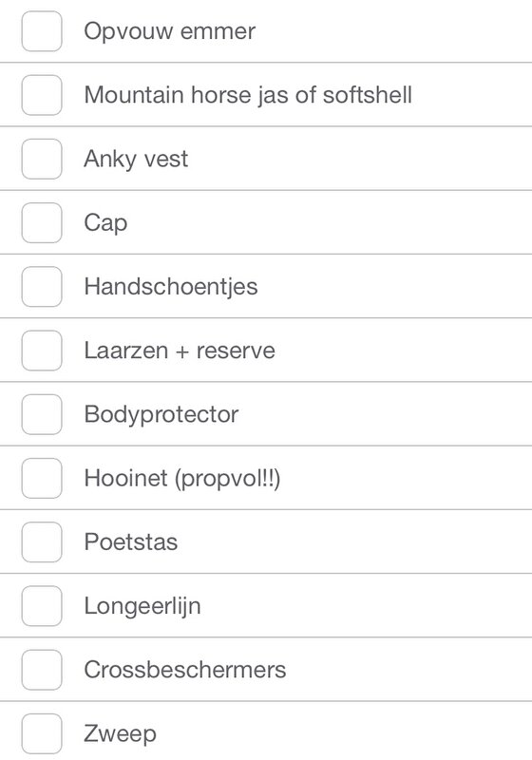Check the Zweep checkbox
The width and height of the screenshot is (532, 760).
pos(42,733)
